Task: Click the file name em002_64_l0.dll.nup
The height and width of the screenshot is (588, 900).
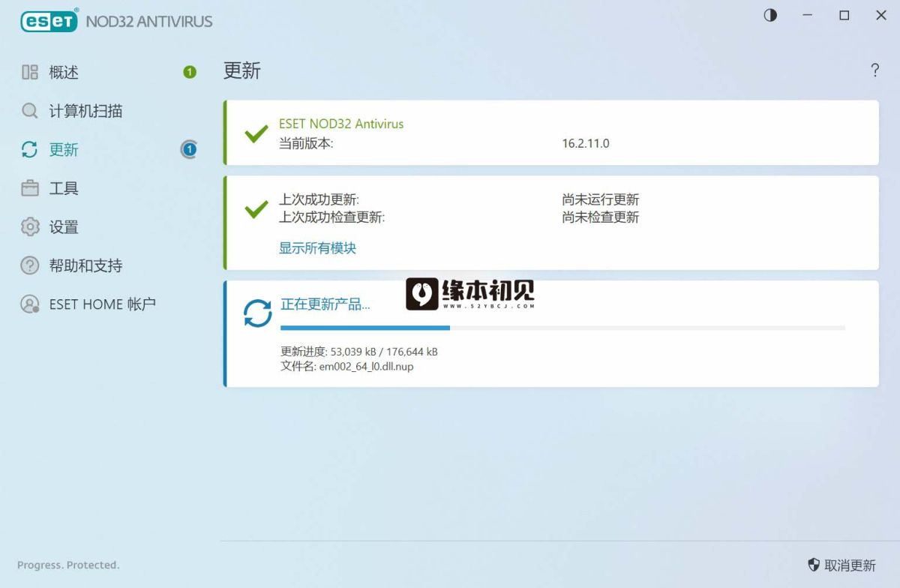Action: 366,367
